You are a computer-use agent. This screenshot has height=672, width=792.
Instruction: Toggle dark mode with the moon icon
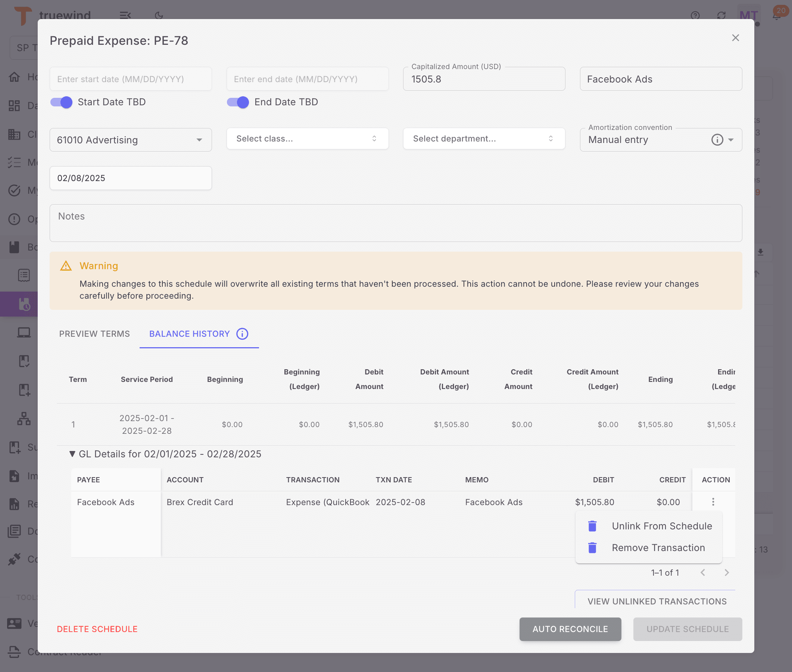pyautogui.click(x=159, y=16)
